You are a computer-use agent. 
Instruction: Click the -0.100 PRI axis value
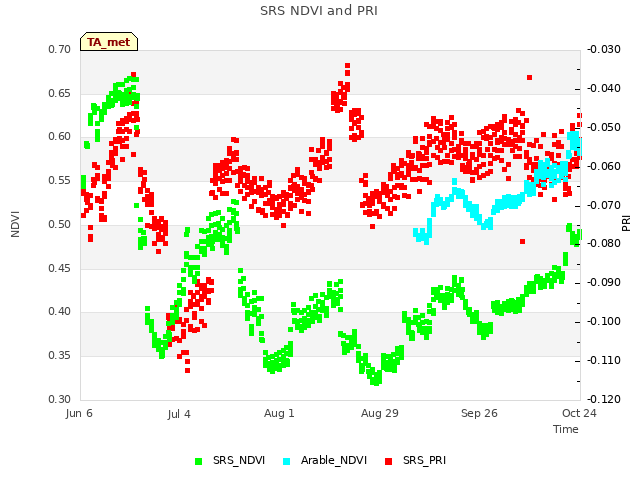pyautogui.click(x=604, y=322)
